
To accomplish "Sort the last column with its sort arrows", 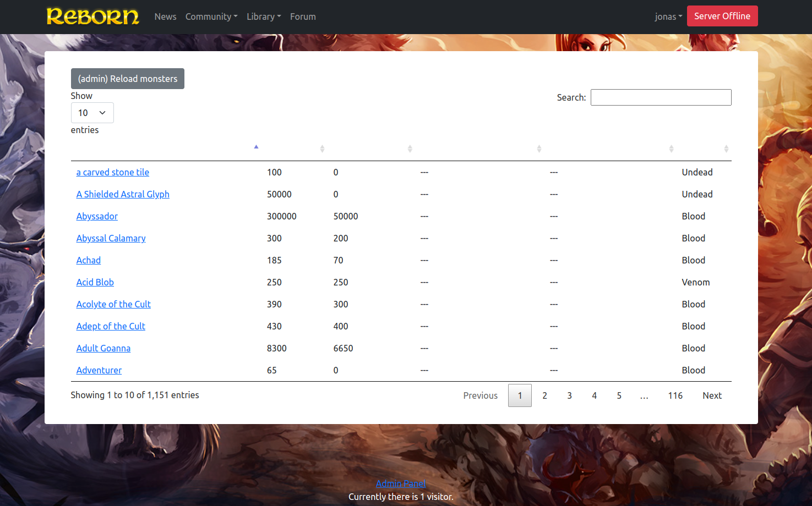I will click(726, 148).
